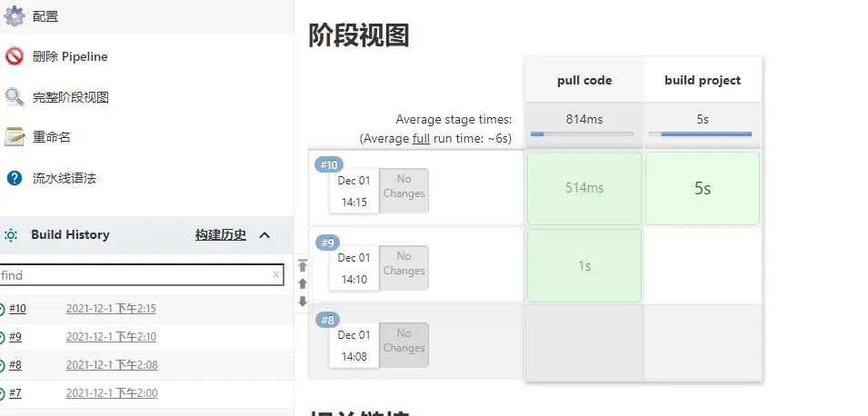Click the success status icon of build #10
Image resolution: width=868 pixels, height=416 pixels.
[2, 310]
